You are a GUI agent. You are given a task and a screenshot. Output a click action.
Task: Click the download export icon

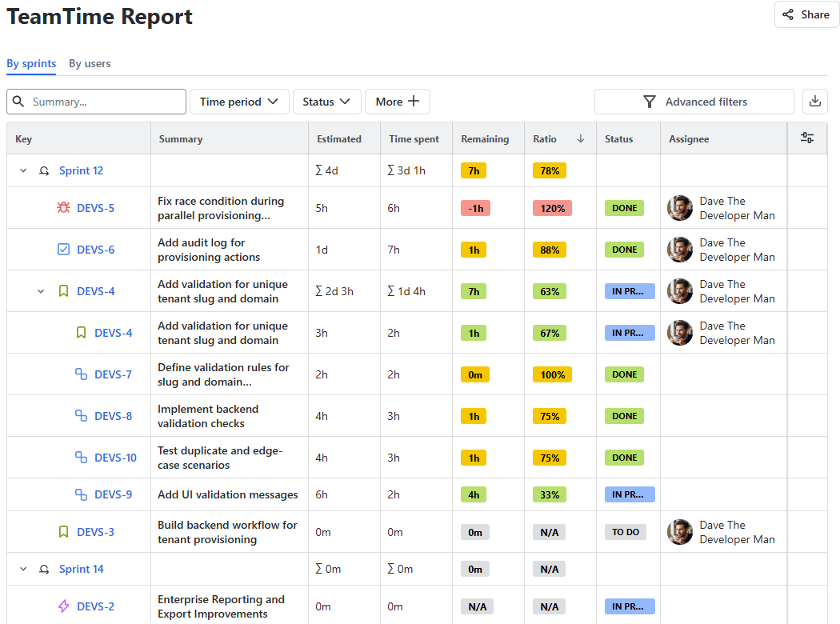click(814, 102)
